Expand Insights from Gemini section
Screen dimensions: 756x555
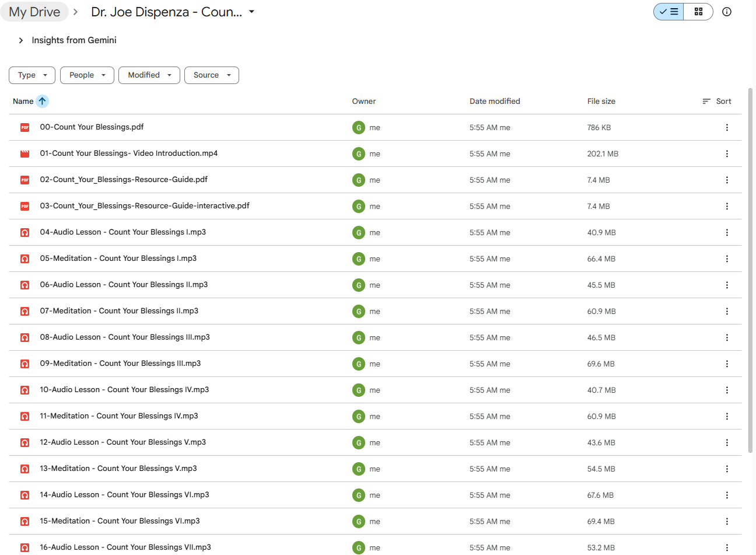[x=21, y=40]
